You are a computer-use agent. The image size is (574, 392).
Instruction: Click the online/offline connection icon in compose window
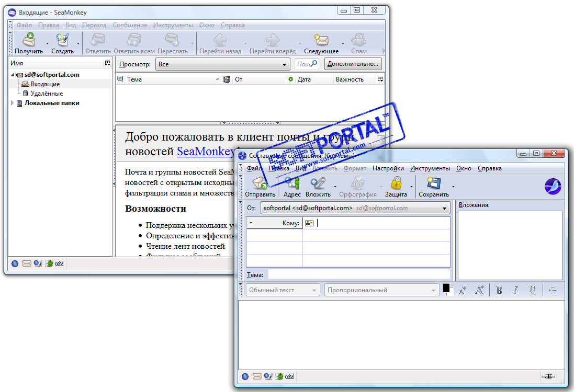pyautogui.click(x=548, y=376)
